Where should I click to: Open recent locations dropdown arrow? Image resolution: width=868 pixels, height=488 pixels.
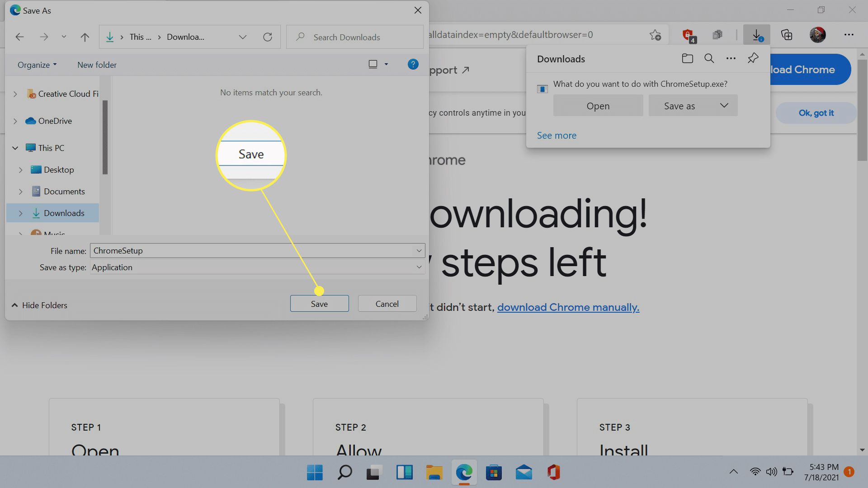point(64,37)
